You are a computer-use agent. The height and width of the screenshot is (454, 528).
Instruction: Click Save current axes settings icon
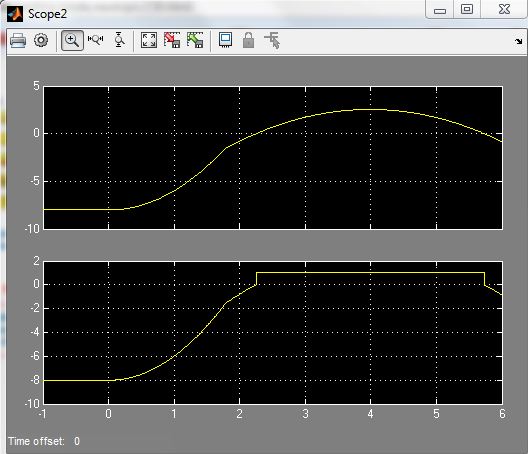pos(172,40)
